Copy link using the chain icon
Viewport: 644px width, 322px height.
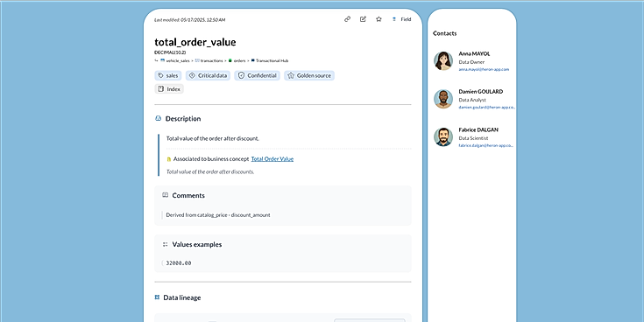pos(348,19)
